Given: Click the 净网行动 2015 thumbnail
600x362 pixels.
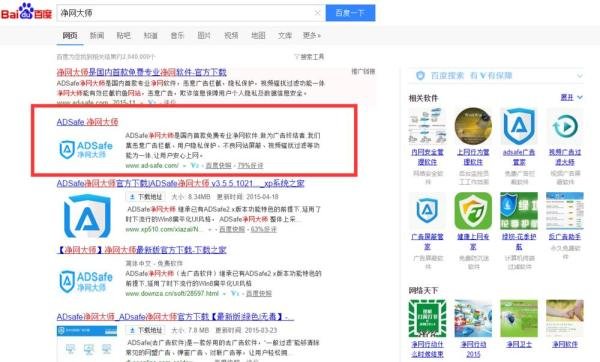Looking at the screenshot, I should pos(473,318).
